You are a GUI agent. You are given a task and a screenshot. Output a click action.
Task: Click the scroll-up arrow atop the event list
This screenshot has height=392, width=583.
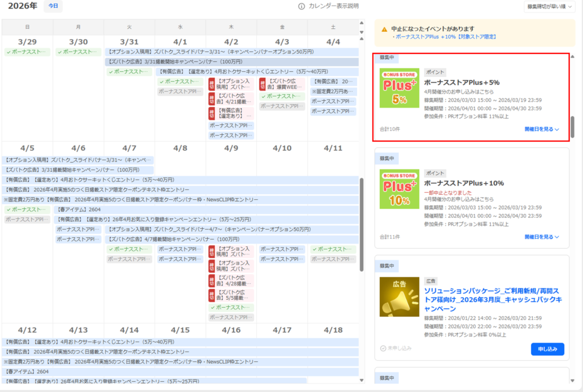[x=573, y=56]
